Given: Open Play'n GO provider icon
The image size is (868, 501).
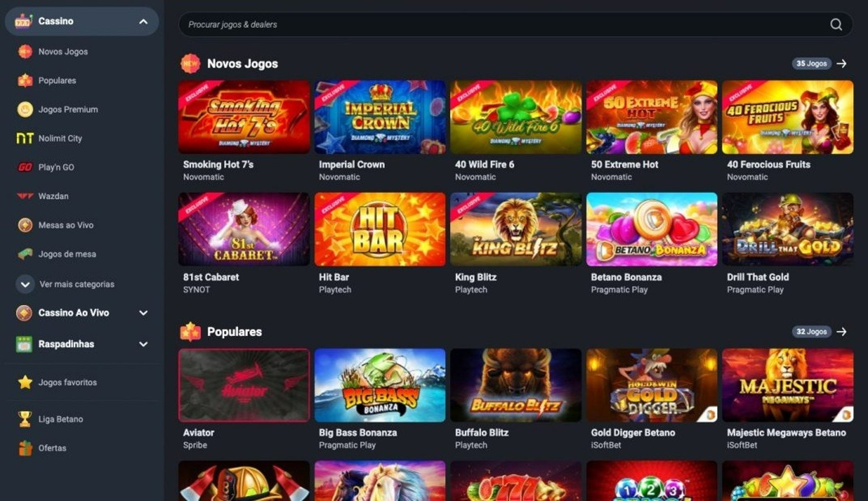Looking at the screenshot, I should 25,167.
